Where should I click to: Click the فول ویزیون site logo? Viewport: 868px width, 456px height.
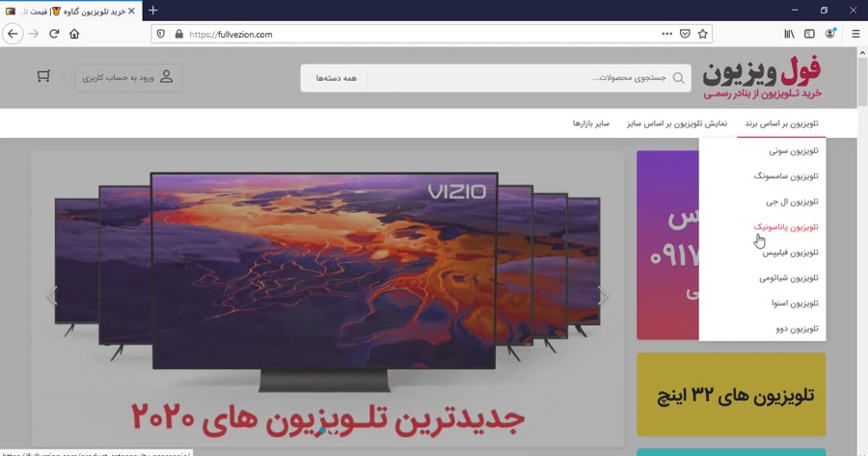point(762,77)
